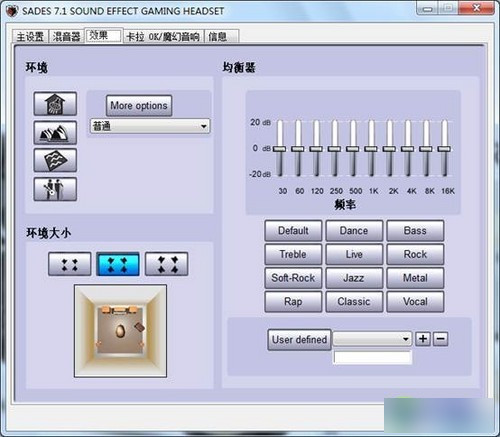This screenshot has width=500, height=437.
Task: Apply the Jazz equalizer preset
Action: 354,278
